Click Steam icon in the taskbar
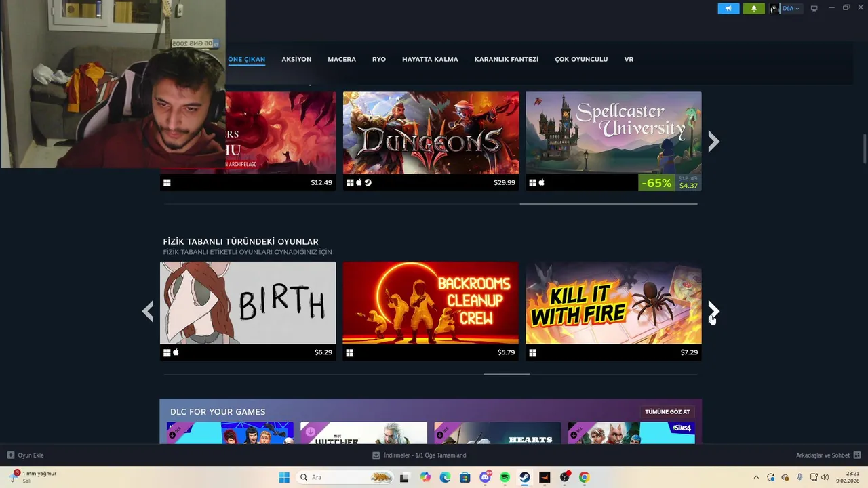 point(525,477)
